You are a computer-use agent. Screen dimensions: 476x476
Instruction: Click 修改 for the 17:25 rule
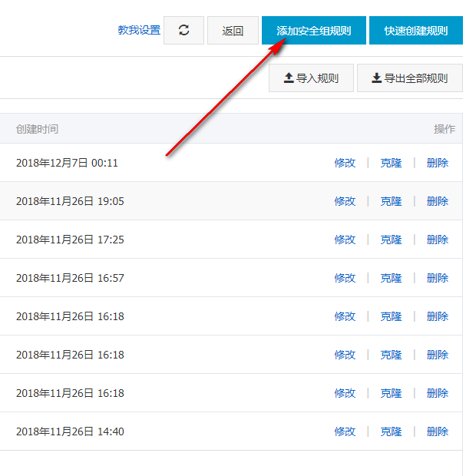(345, 240)
